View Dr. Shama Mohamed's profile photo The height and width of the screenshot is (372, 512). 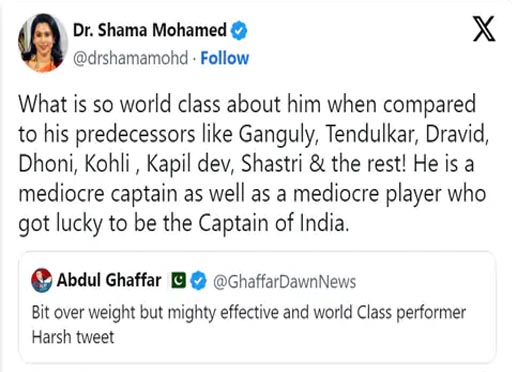click(43, 43)
